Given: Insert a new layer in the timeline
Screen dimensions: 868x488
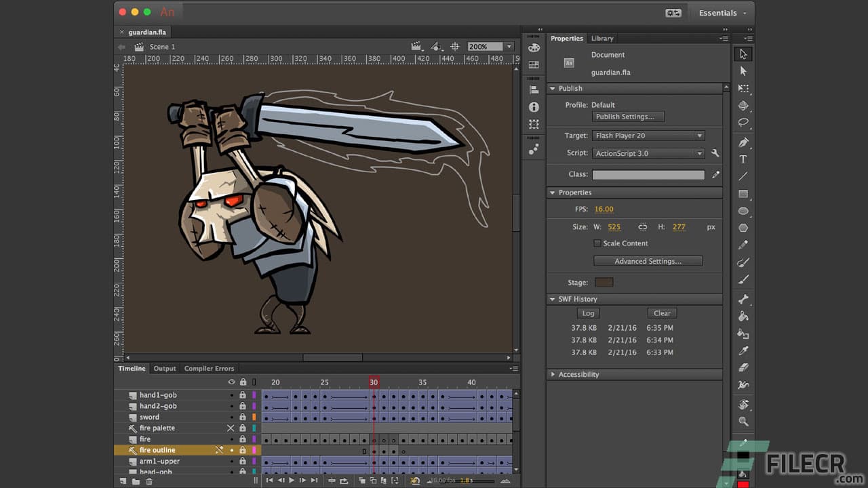Looking at the screenshot, I should click(x=123, y=481).
